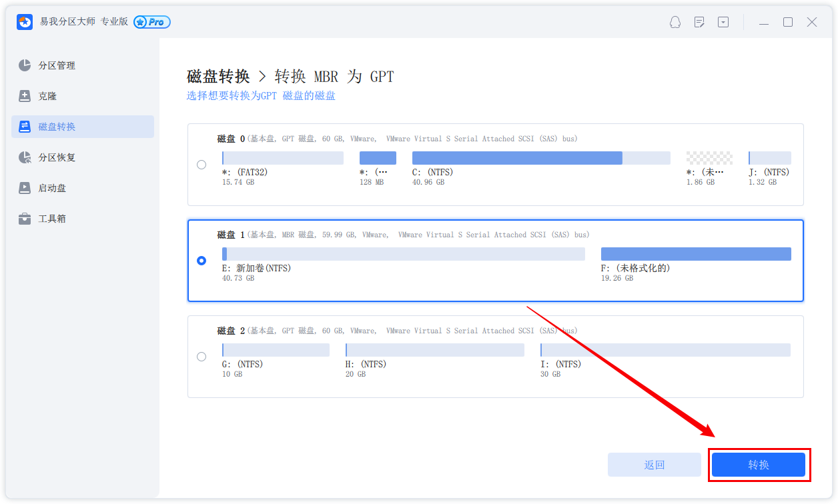The width and height of the screenshot is (838, 504).
Task: Open 工具箱 in the sidebar
Action: click(x=52, y=219)
